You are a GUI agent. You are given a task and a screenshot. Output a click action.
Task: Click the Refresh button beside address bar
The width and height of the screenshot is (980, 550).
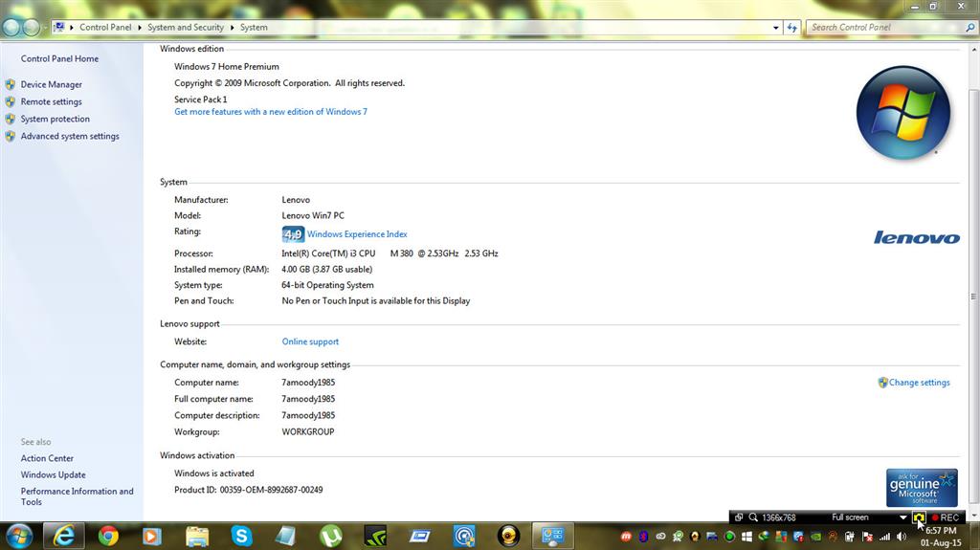[791, 28]
